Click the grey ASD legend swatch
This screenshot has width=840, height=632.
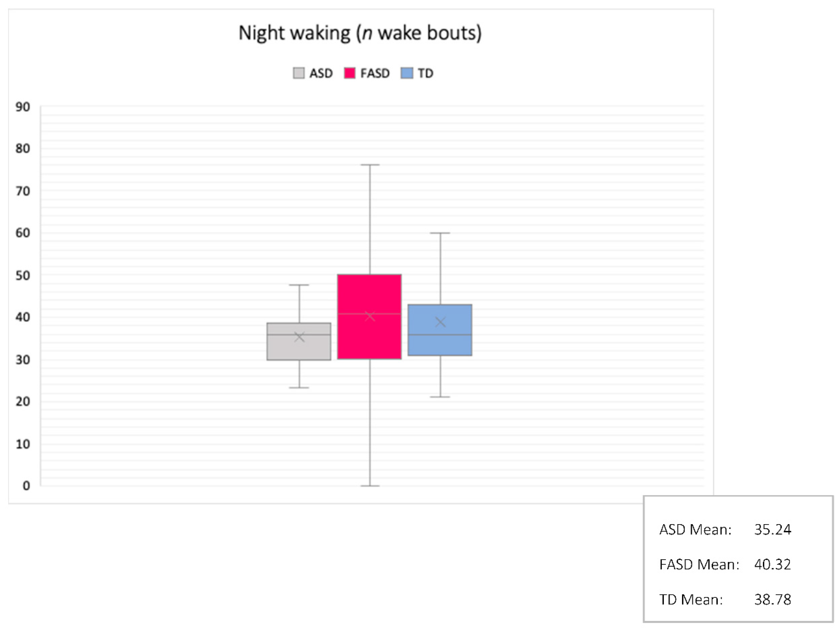point(299,73)
